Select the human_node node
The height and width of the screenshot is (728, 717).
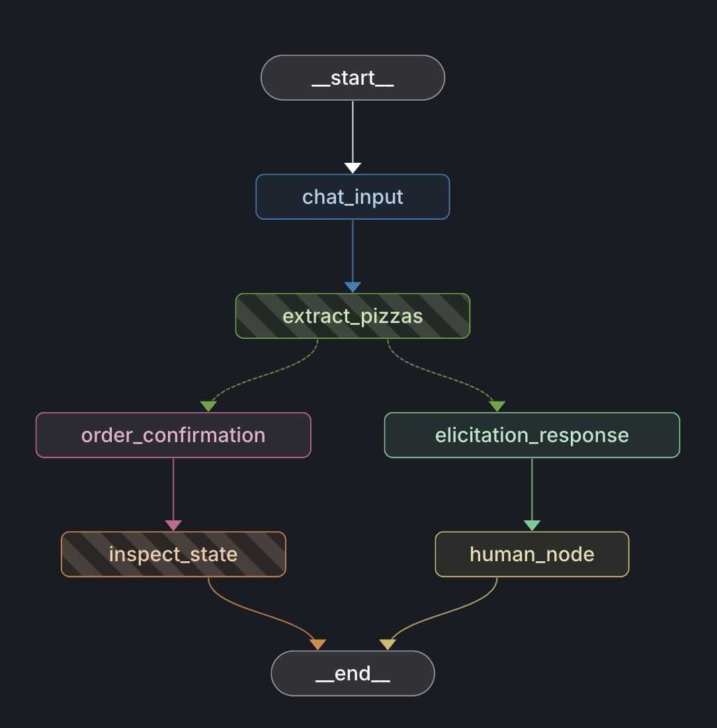pos(532,555)
